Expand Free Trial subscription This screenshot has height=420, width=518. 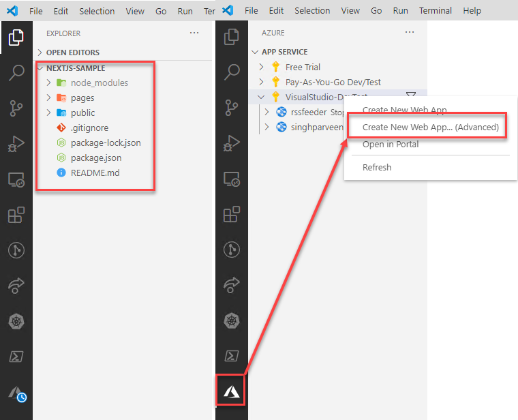(261, 67)
